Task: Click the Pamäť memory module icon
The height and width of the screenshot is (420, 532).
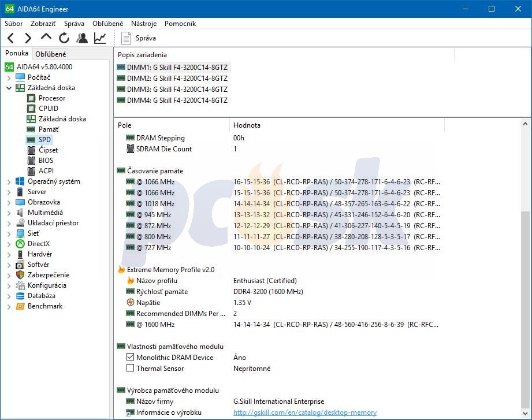Action: 31,129
